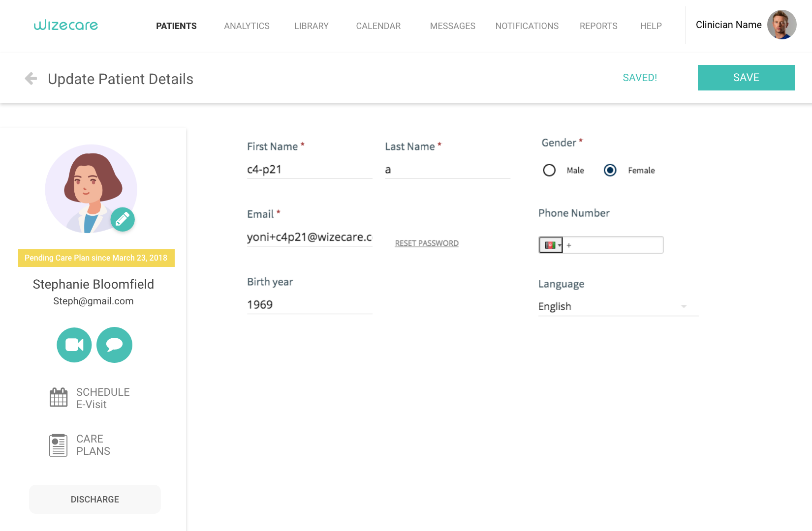Screen dimensions: 812x531
Task: Click the Wizecare logo
Action: click(66, 26)
